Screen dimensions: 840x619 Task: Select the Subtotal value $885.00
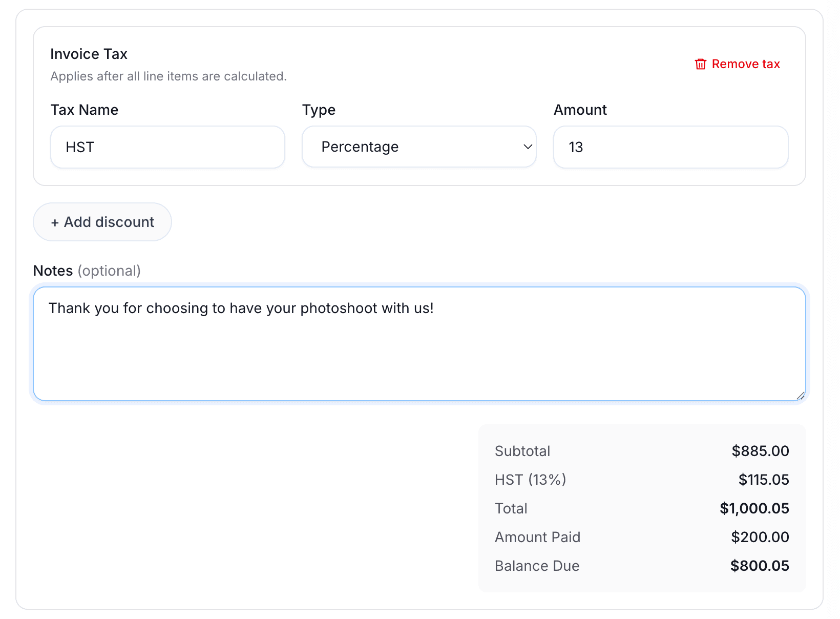coord(760,451)
